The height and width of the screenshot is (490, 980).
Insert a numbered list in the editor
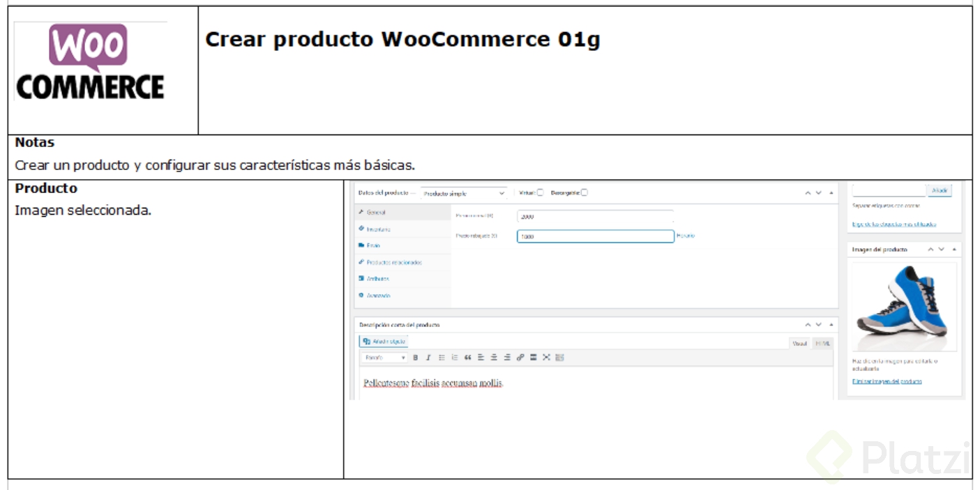click(x=455, y=358)
